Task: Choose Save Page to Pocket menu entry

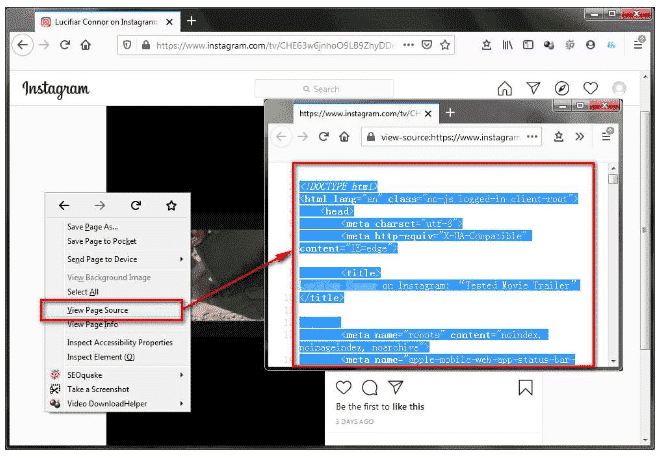Action: [118, 241]
